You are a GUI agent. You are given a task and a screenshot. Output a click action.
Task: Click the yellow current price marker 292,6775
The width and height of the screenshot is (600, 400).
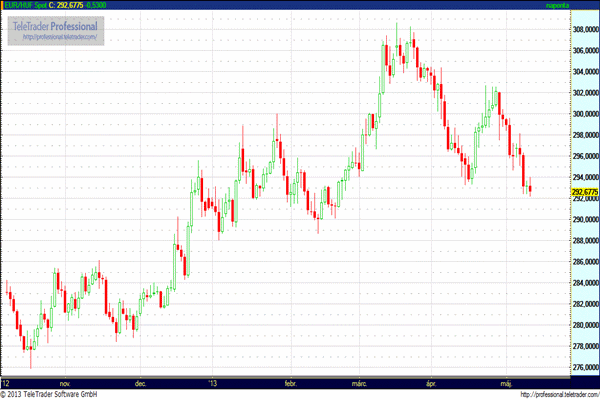[583, 191]
